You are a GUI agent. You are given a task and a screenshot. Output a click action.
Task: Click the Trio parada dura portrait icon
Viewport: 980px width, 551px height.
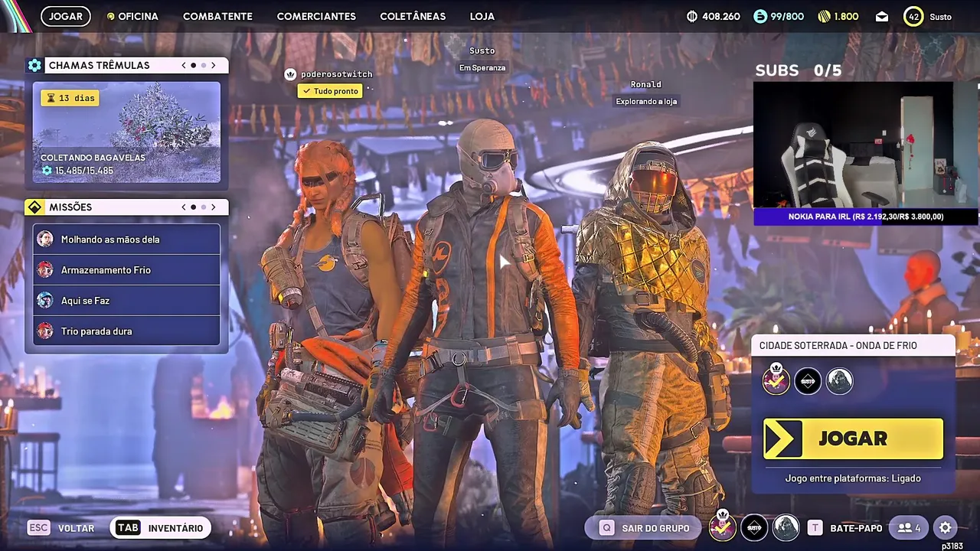pyautogui.click(x=45, y=331)
